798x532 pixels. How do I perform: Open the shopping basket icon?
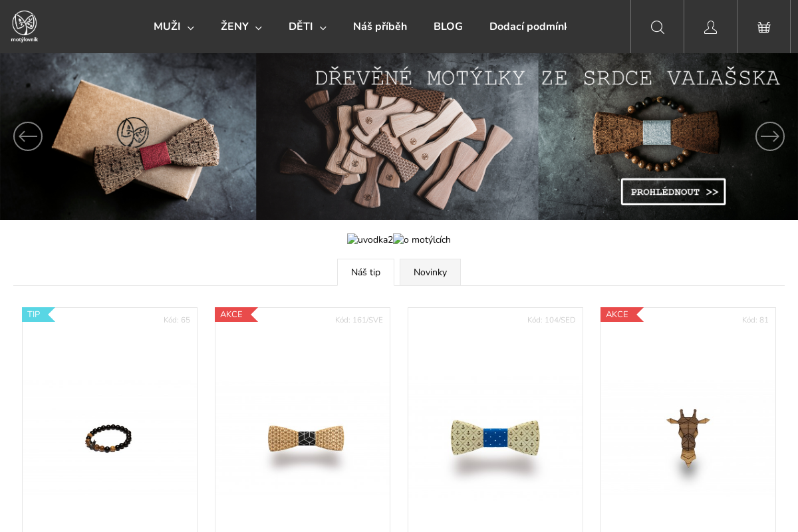pyautogui.click(x=763, y=27)
